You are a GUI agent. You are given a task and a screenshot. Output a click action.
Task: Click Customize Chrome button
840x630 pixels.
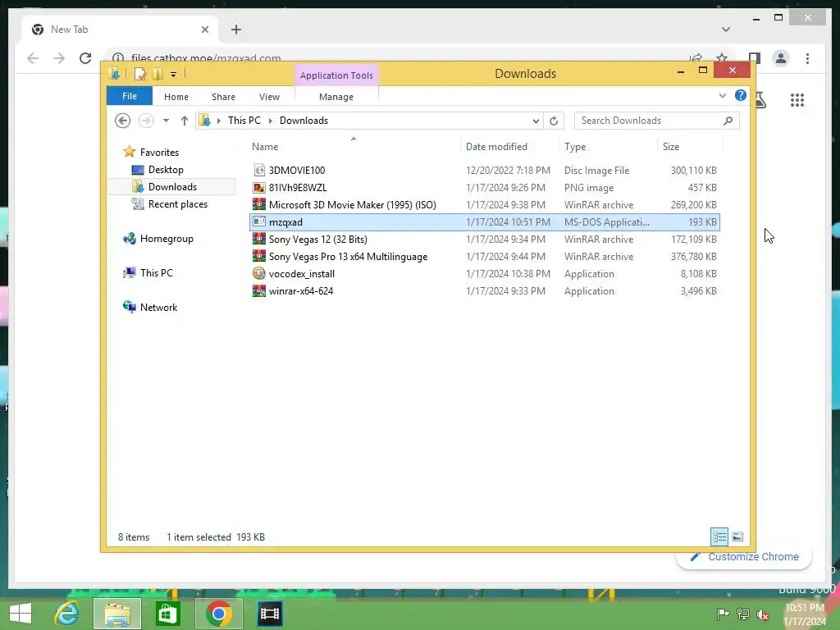click(744, 557)
